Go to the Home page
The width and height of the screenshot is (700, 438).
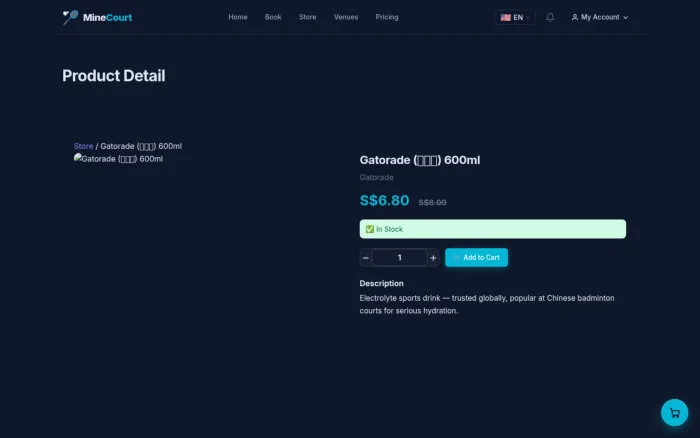[x=238, y=17]
